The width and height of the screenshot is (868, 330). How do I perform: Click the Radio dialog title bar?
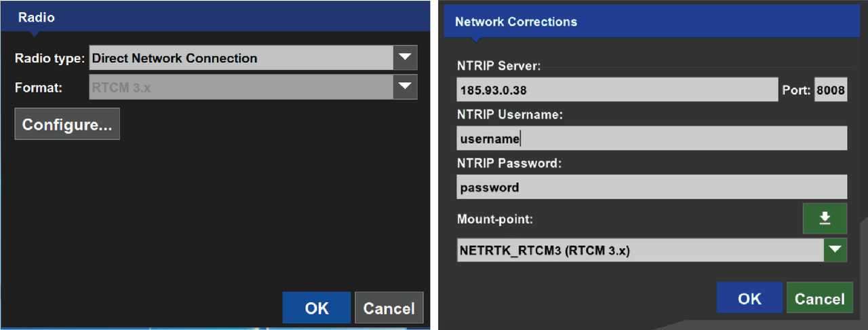(215, 18)
